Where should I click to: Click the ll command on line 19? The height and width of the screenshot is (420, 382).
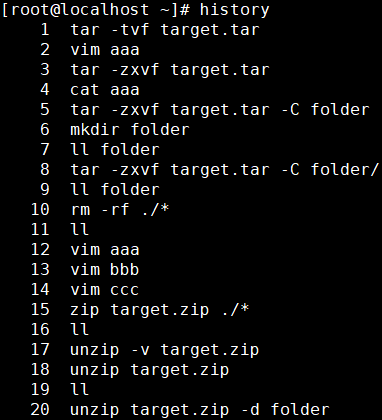click(x=80, y=389)
